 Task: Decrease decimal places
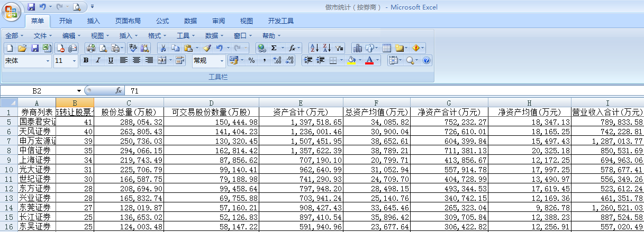(289, 60)
